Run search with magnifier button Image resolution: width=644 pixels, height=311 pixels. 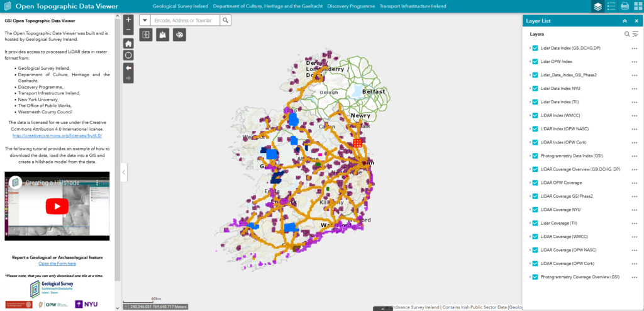point(226,20)
